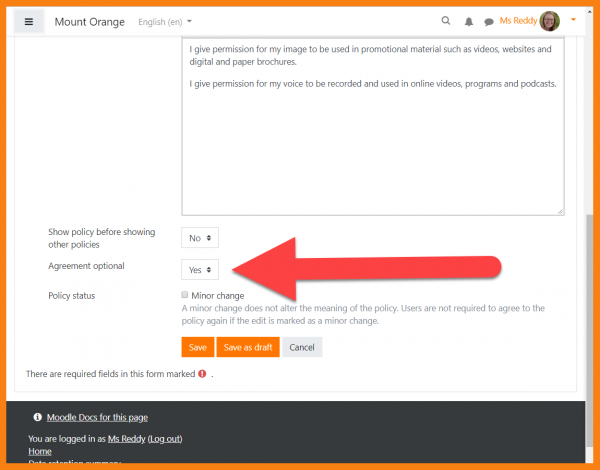Cancel the policy edit
Viewport: 600px width, 470px height.
301,347
